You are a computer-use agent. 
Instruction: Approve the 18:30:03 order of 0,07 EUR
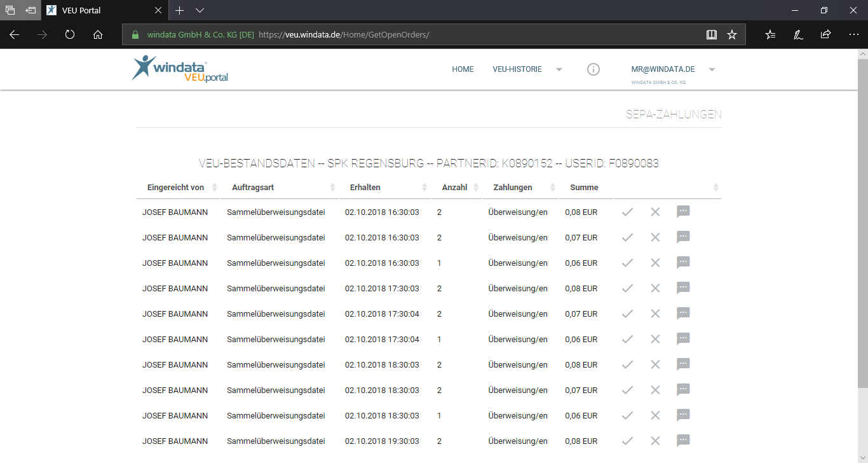point(627,390)
